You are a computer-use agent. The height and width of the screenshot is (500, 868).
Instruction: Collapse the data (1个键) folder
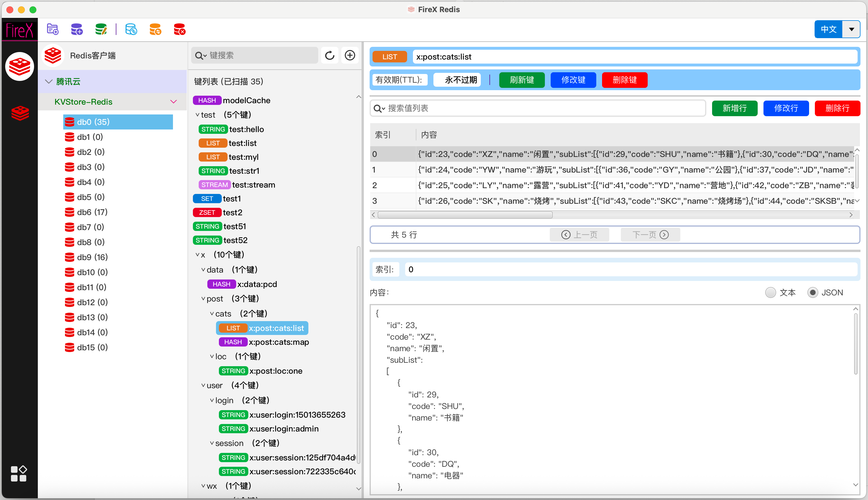pos(203,270)
